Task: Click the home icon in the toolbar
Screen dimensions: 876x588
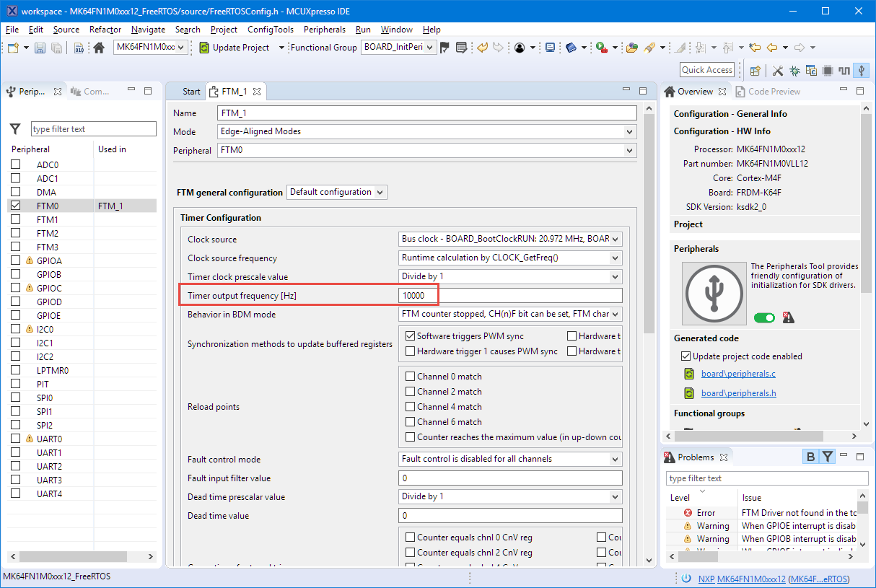Action: point(99,48)
